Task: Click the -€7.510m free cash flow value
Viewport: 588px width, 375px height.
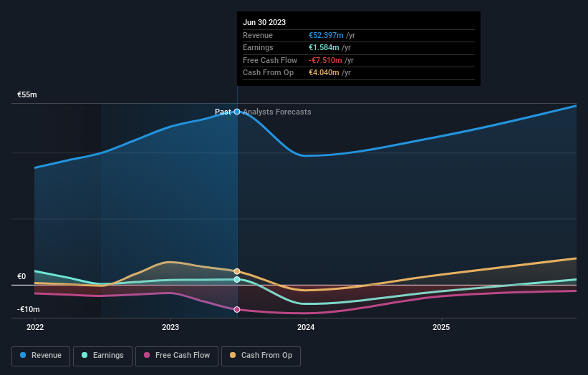Action: 325,60
